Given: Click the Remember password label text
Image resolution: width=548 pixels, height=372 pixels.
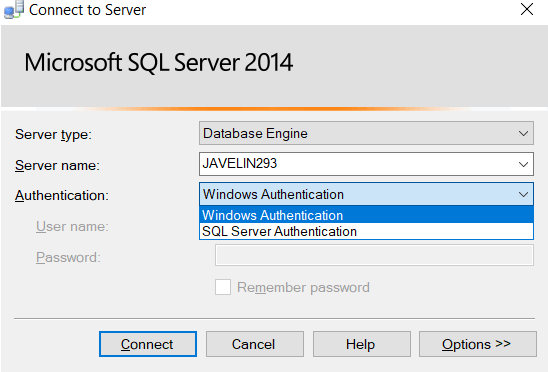Looking at the screenshot, I should [x=303, y=287].
